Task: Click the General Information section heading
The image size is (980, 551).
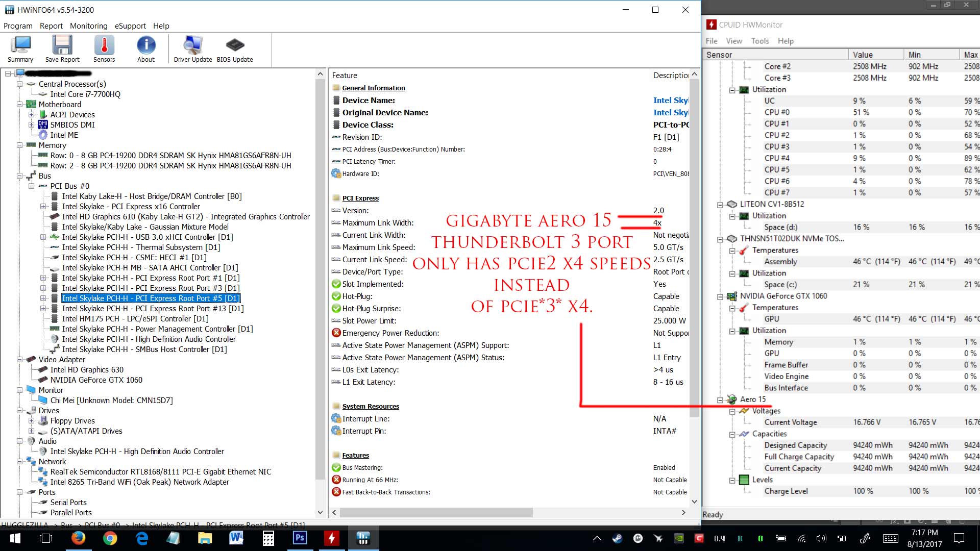Action: coord(374,88)
